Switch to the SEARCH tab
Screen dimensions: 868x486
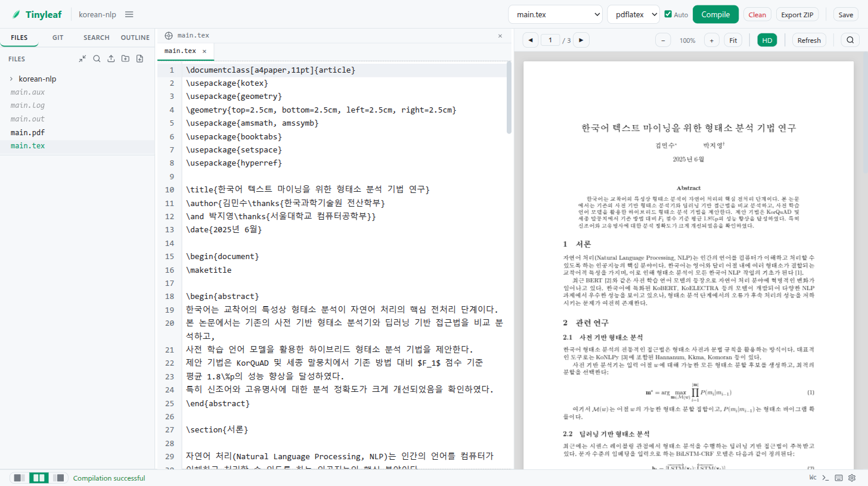coord(97,38)
